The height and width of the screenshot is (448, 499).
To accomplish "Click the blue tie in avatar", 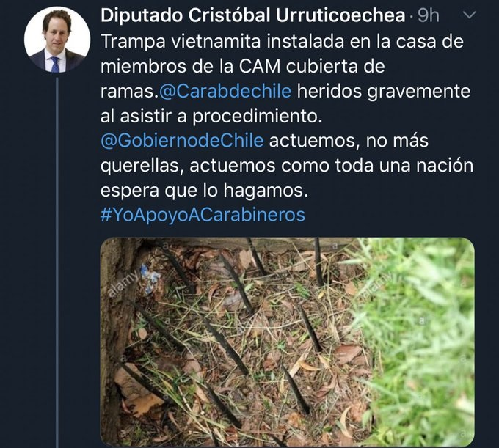I will click(55, 65).
